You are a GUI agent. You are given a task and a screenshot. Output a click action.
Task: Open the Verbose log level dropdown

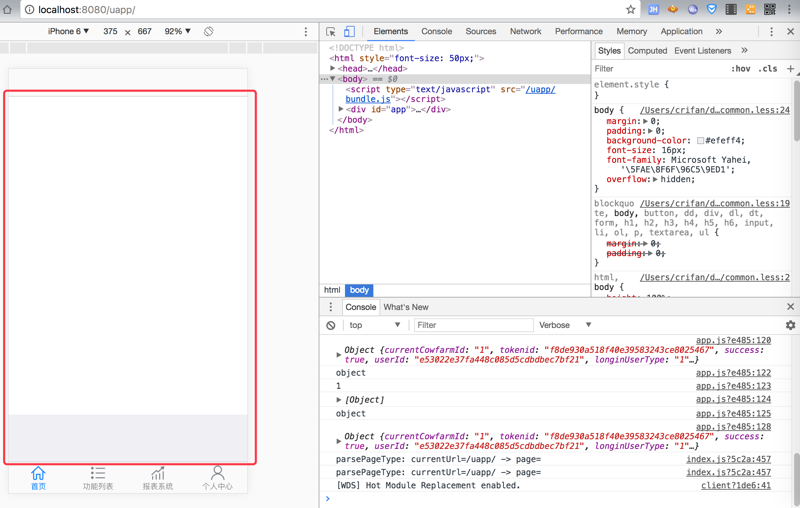pyautogui.click(x=565, y=325)
